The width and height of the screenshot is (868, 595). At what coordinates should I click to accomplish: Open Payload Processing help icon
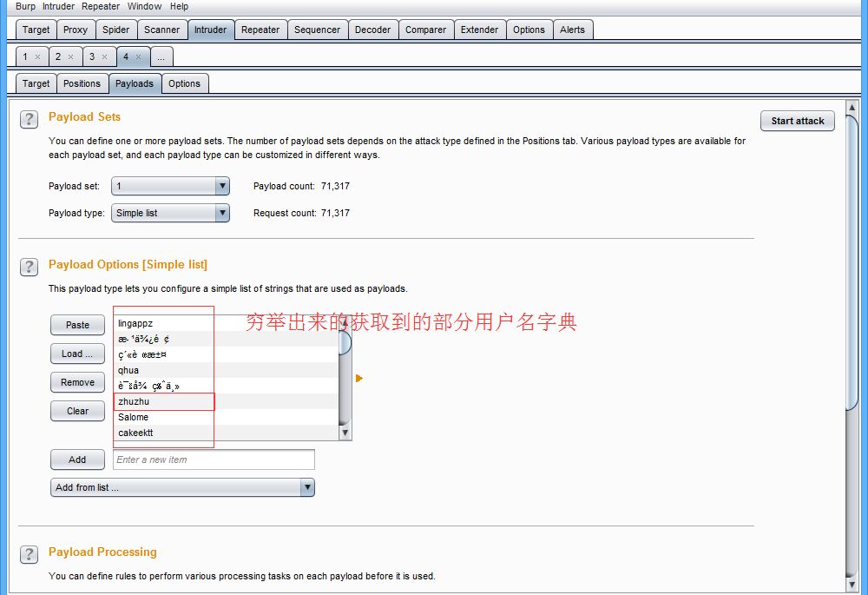tap(29, 554)
